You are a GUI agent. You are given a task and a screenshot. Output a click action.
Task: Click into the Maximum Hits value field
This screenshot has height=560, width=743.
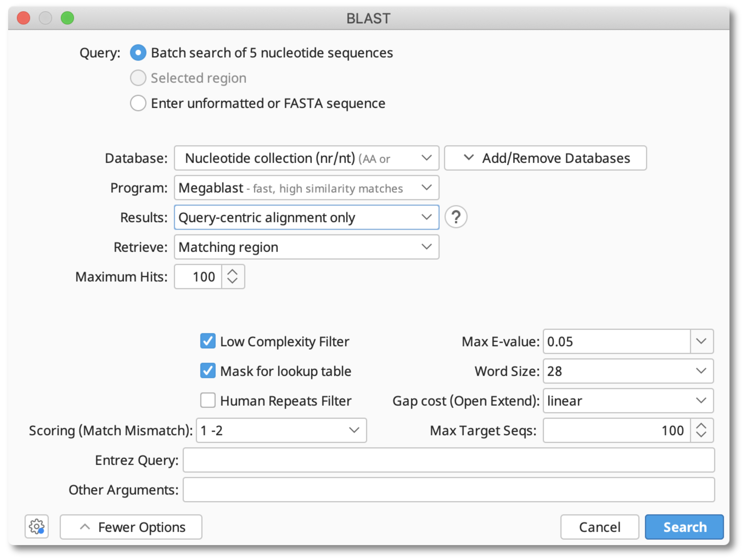pos(198,277)
